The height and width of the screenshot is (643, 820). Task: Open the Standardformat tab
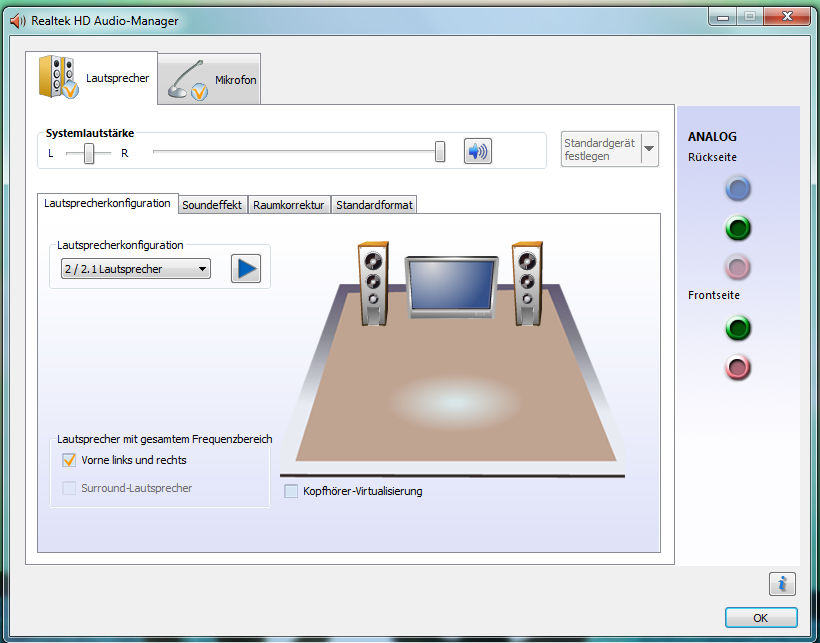point(374,205)
